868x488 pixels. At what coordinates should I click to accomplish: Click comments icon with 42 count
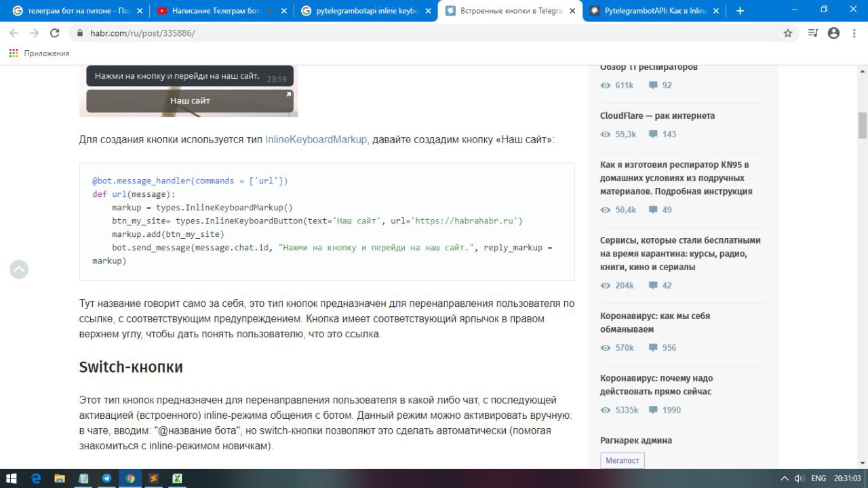tap(653, 286)
